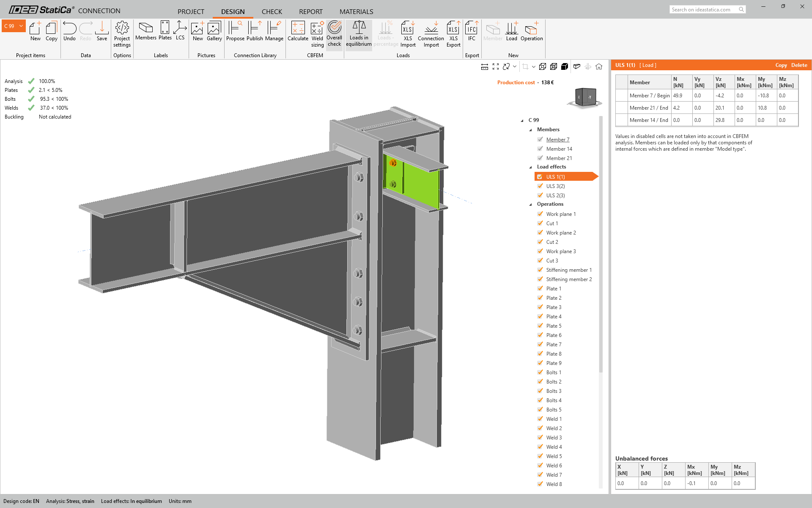Viewport: 812px width, 508px height.
Task: Toggle the ULS 3(2) load checkbox
Action: click(540, 186)
